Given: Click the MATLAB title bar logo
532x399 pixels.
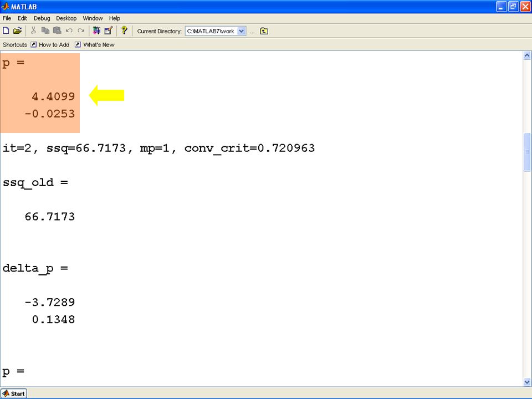Looking at the screenshot, I should click(x=5, y=7).
